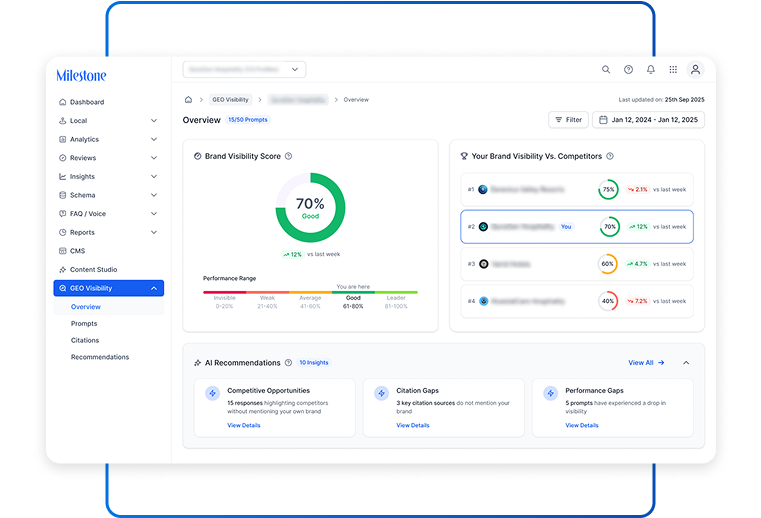Click the gauge icon next to Brand Visibility Score

tap(198, 156)
